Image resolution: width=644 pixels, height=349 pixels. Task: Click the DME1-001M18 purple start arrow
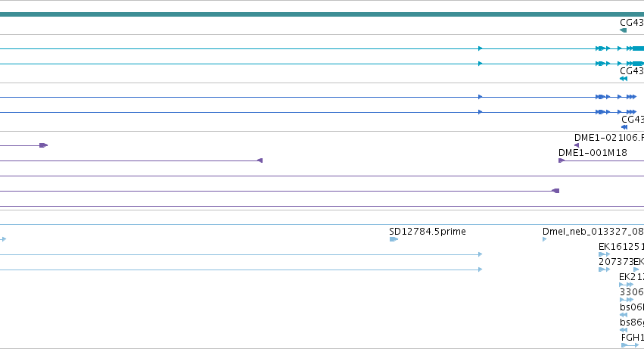(x=562, y=160)
